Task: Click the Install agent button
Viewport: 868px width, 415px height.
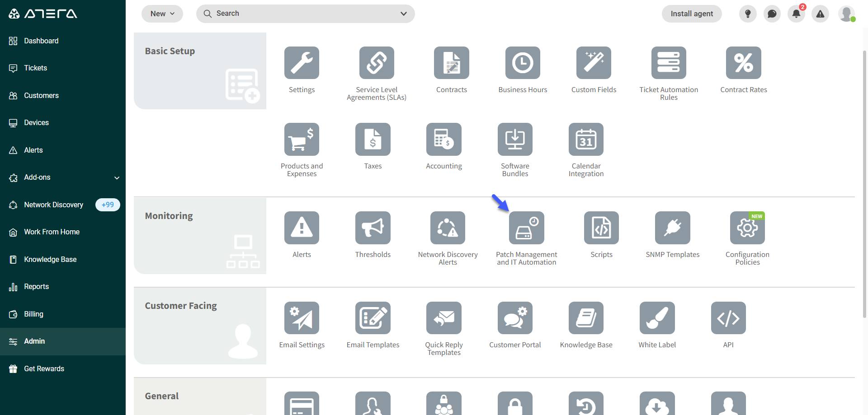Action: [x=692, y=14]
